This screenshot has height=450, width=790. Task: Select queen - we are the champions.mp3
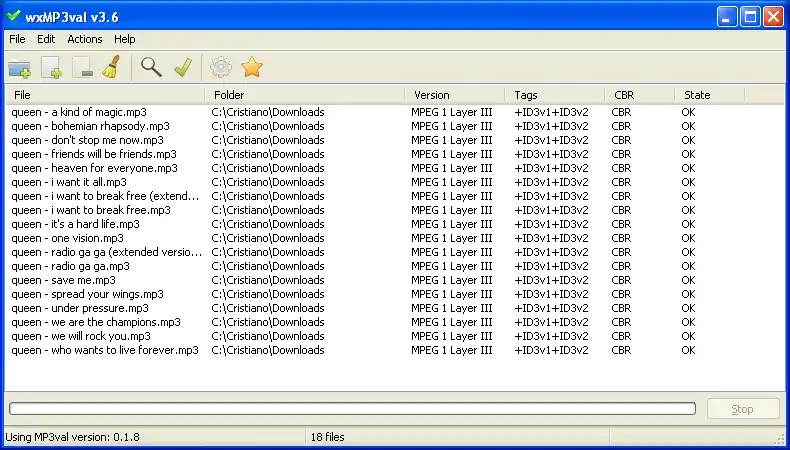pos(96,322)
